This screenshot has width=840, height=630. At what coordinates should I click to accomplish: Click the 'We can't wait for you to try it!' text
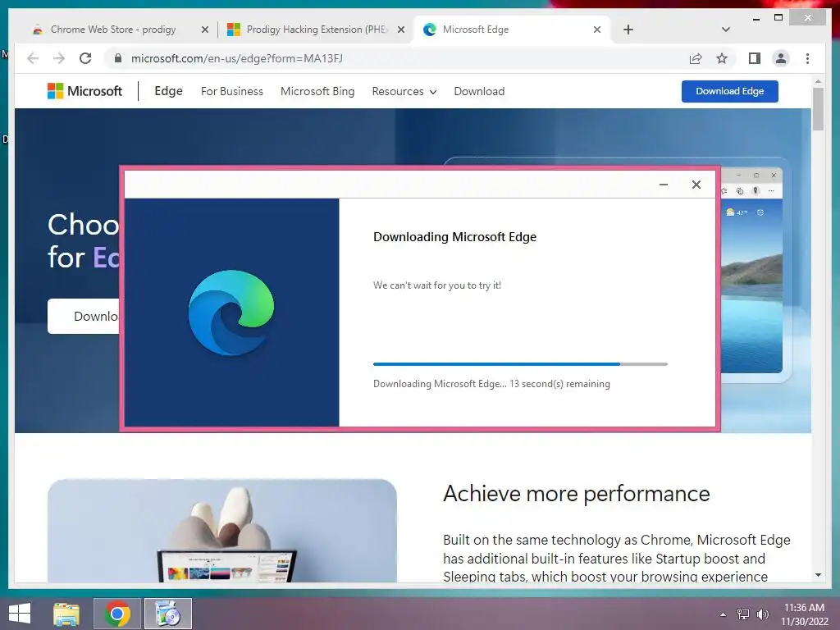tap(437, 285)
